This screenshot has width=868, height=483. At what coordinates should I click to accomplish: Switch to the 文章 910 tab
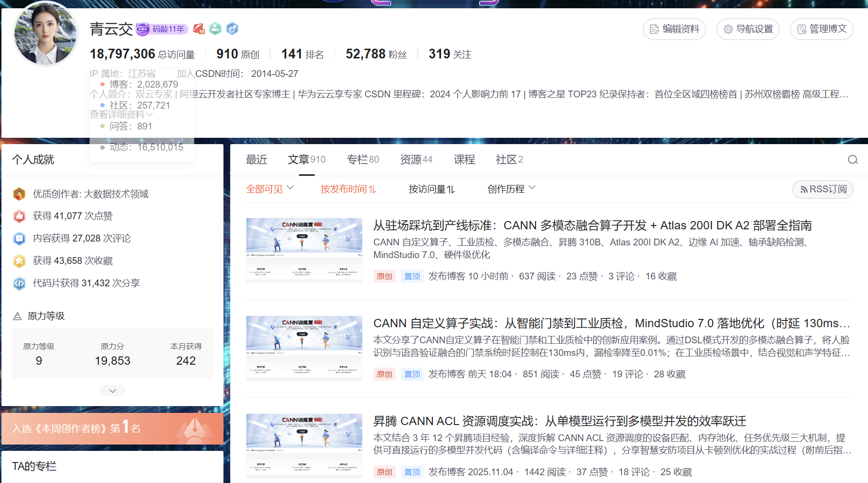(x=307, y=160)
